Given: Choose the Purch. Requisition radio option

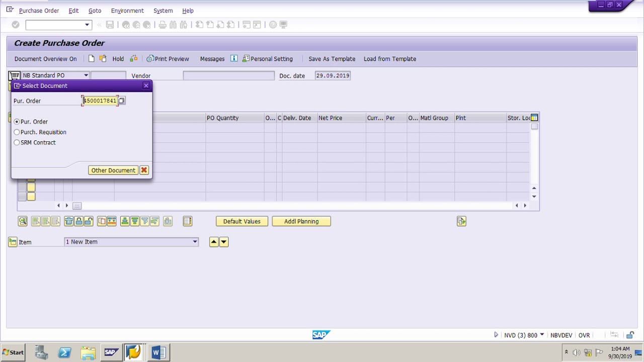Looking at the screenshot, I should 17,132.
